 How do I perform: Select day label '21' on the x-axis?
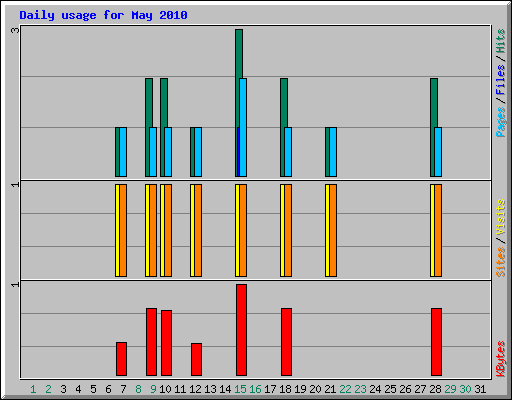(330, 389)
